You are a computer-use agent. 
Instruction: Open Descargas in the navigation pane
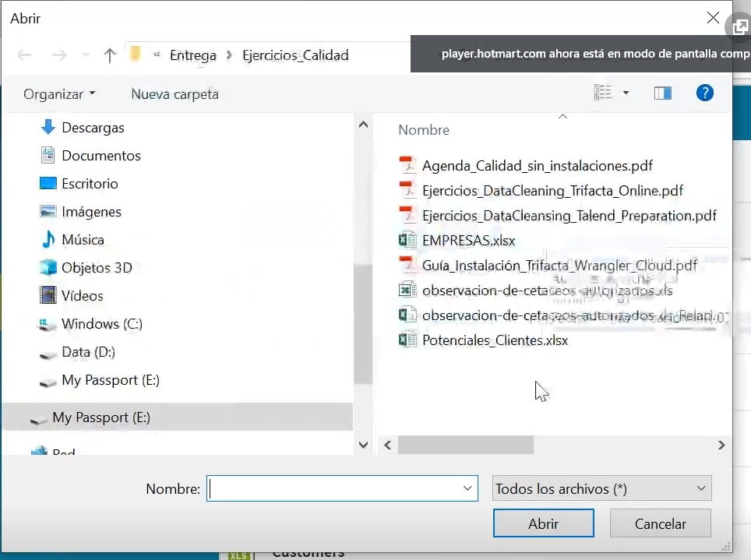[x=93, y=128]
